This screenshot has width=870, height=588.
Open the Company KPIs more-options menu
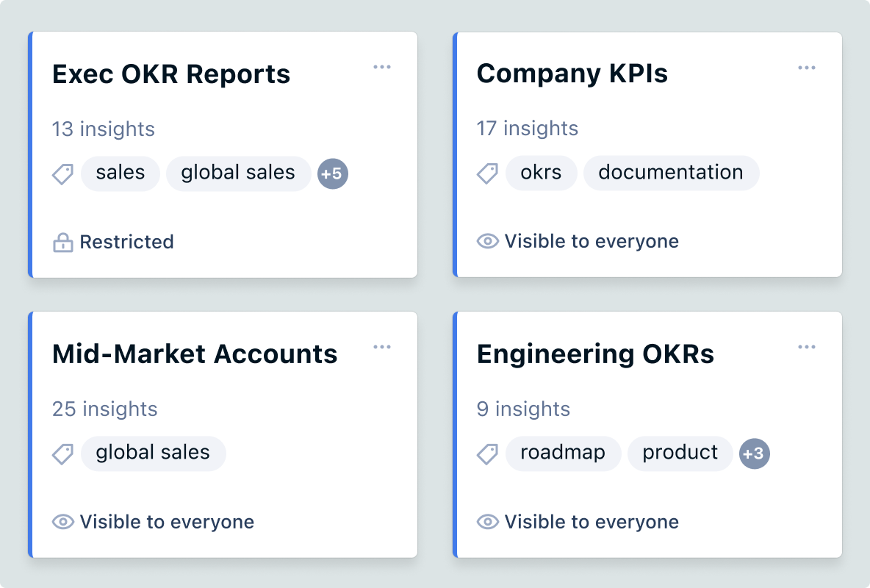point(806,68)
